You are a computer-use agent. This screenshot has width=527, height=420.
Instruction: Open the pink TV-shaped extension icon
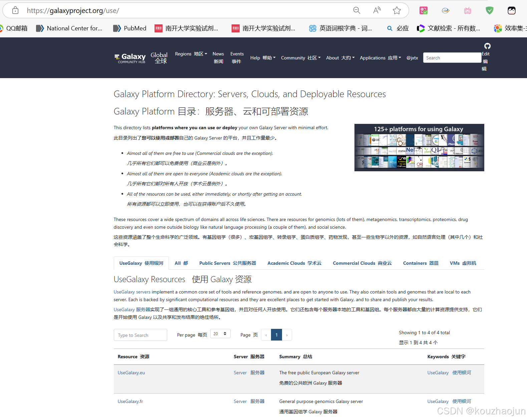468,10
